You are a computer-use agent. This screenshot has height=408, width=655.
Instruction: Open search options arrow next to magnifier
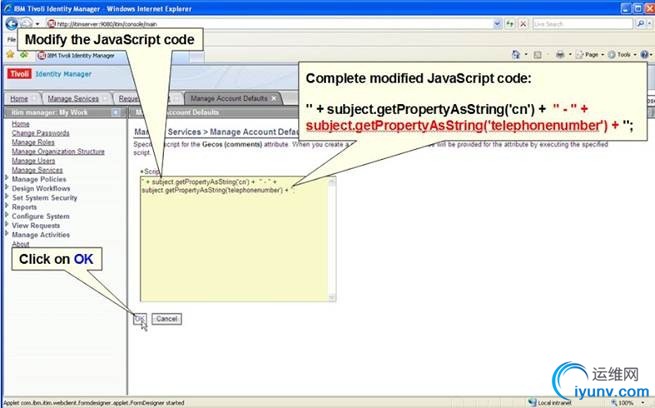pyautogui.click(x=650, y=24)
